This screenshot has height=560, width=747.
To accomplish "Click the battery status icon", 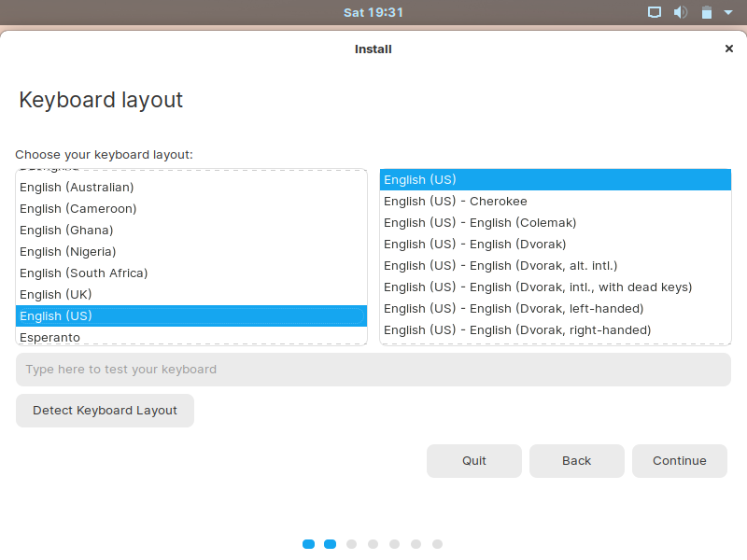I will coord(707,12).
